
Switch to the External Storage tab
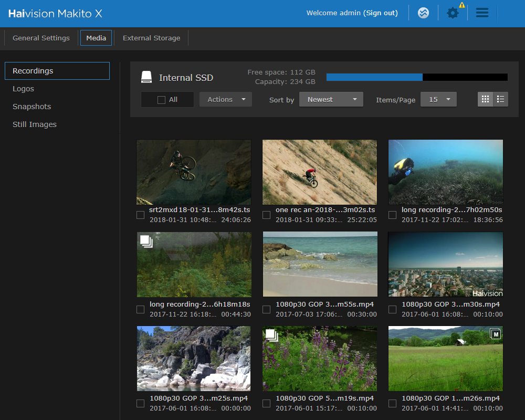(151, 38)
